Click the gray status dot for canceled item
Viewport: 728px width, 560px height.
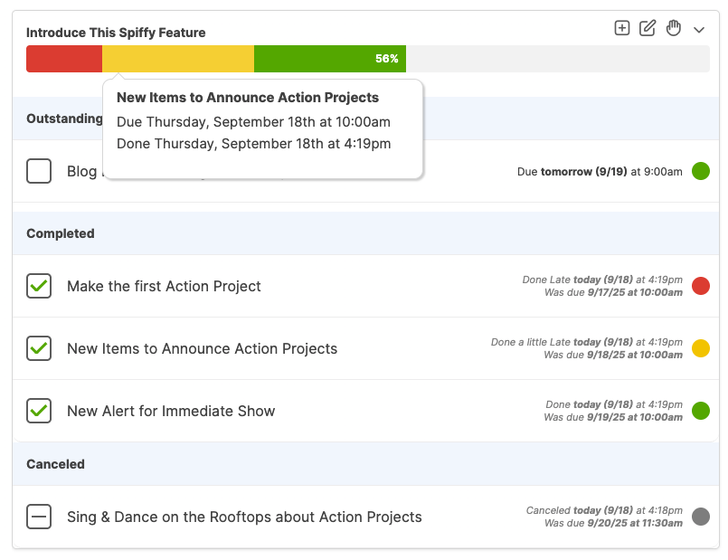tap(700, 517)
